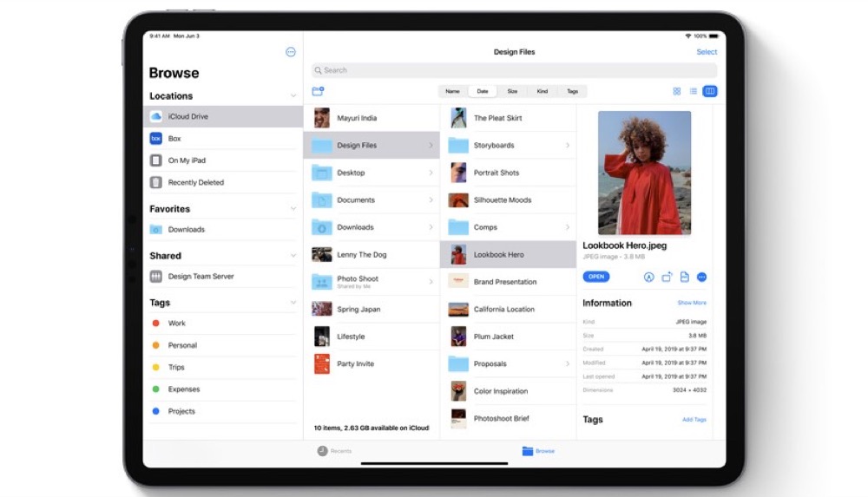Screen dimensions: 868x497
Task: Sort files by Tags
Action: coord(572,91)
